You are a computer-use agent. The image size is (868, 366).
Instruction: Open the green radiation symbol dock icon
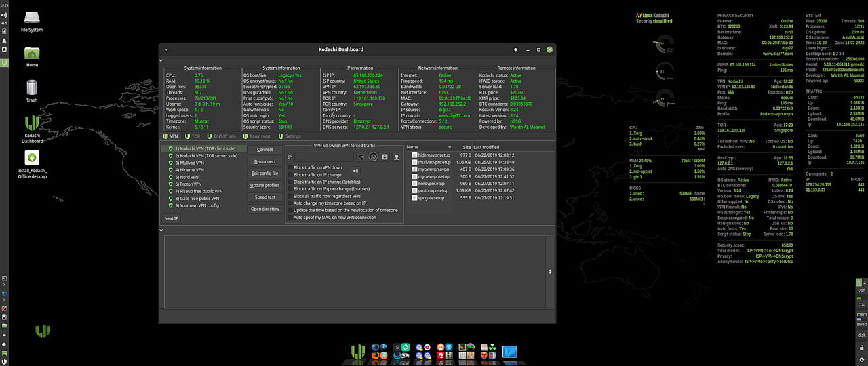pyautogui.click(x=492, y=347)
